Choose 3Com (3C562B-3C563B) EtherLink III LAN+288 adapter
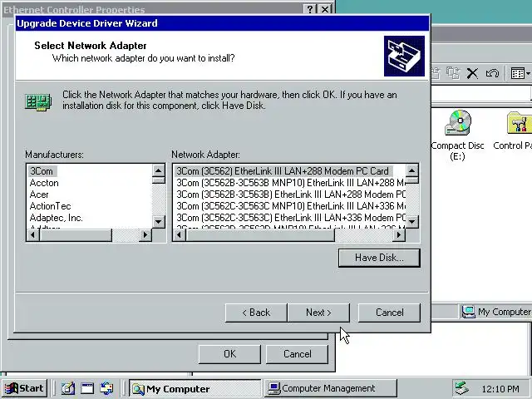 point(290,195)
